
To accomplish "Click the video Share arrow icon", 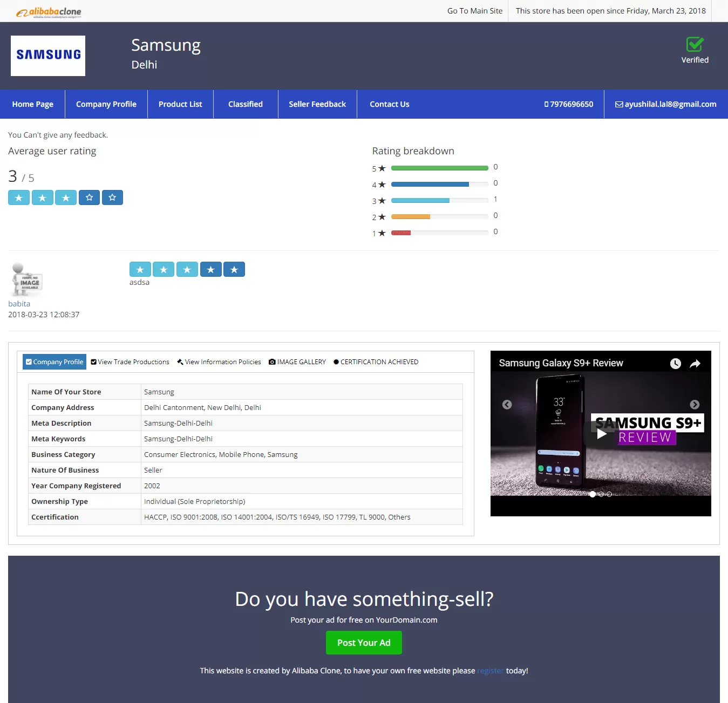I will click(x=695, y=364).
